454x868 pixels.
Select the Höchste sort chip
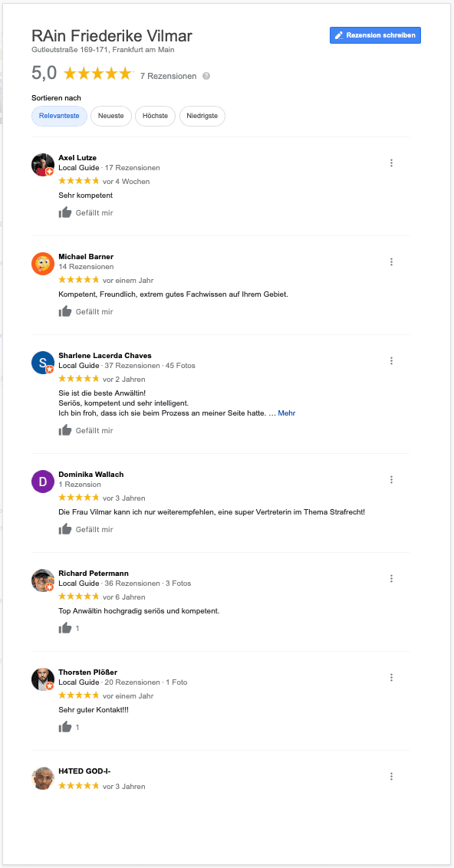tap(155, 117)
